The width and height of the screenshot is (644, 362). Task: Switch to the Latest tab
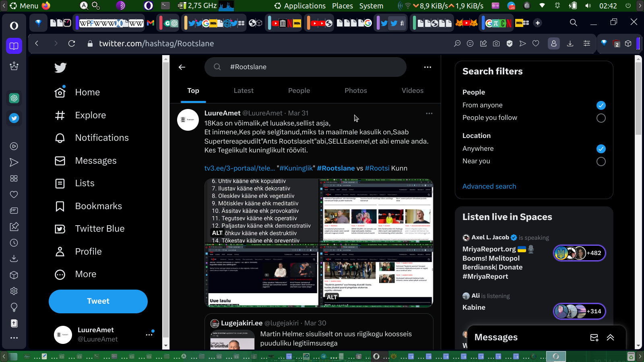click(244, 91)
